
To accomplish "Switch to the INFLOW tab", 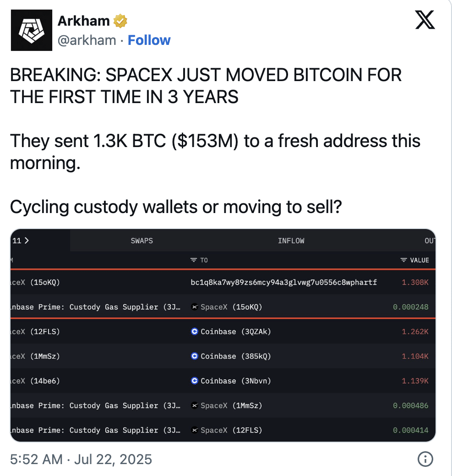I will pyautogui.click(x=291, y=241).
